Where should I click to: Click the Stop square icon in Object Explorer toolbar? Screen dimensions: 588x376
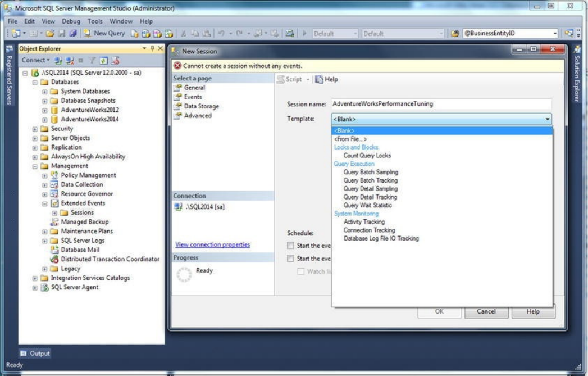point(80,60)
